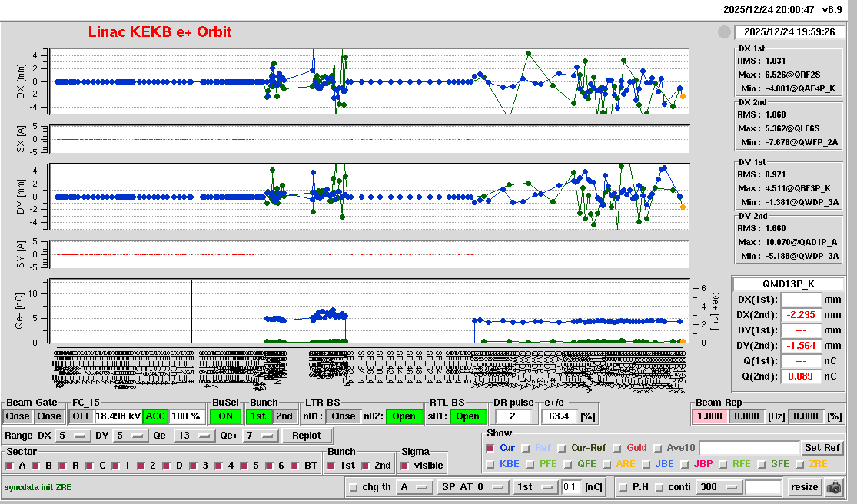Click the RTL BS s01 Open button
Viewport: 857px width, 504px height.
click(x=468, y=416)
